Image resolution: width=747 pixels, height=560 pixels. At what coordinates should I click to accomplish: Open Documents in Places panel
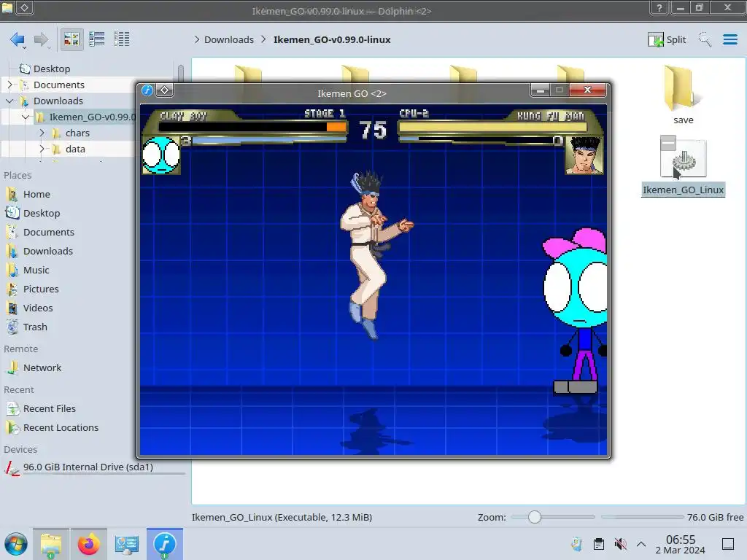(49, 233)
